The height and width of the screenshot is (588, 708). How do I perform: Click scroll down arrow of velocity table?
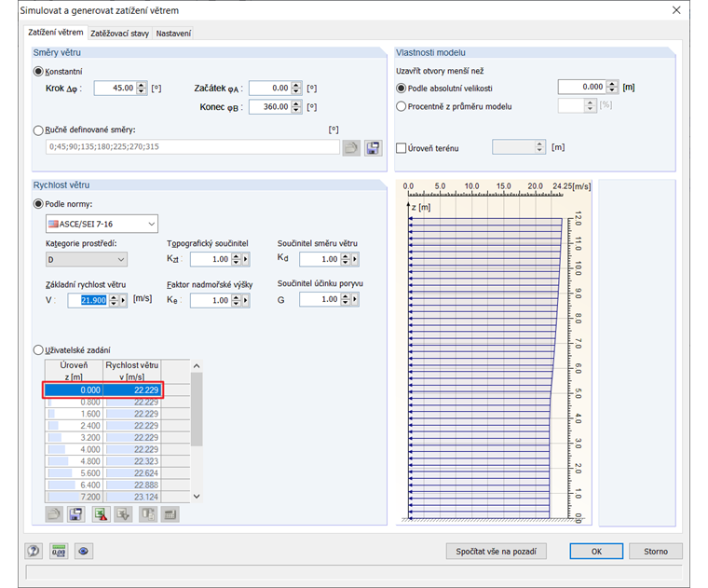pos(197,496)
